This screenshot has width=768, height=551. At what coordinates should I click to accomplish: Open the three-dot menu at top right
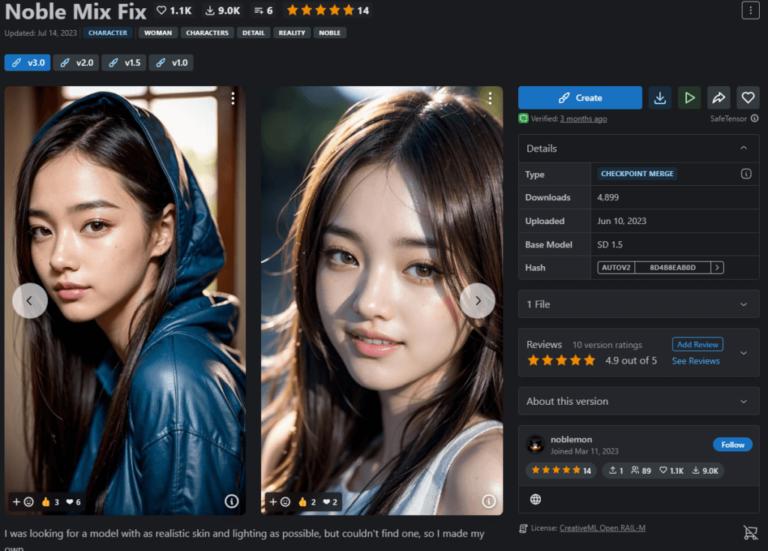click(x=750, y=10)
